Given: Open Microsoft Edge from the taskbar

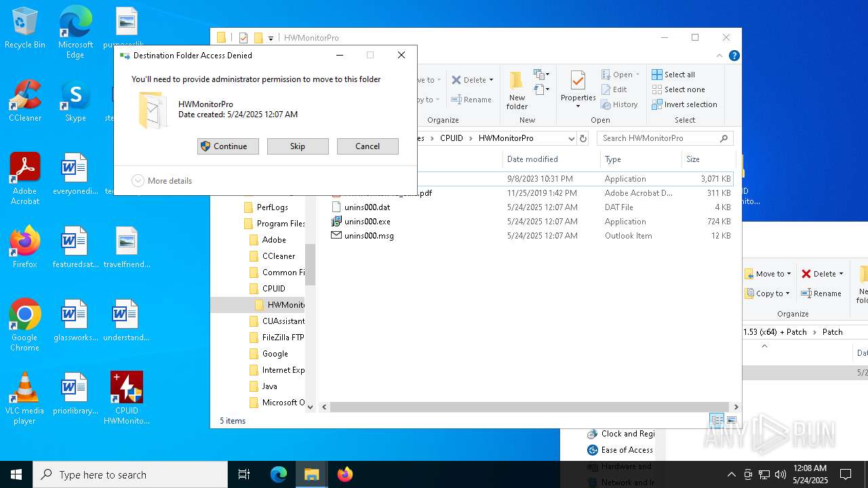Looking at the screenshot, I should [279, 474].
